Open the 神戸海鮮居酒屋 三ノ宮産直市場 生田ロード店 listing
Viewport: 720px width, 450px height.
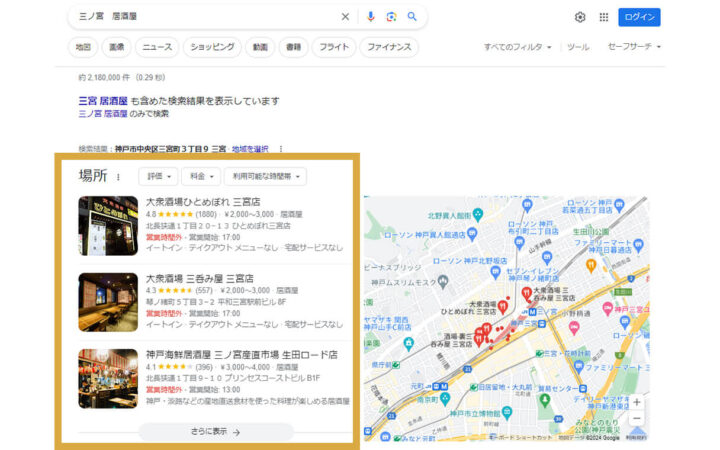[x=242, y=354]
